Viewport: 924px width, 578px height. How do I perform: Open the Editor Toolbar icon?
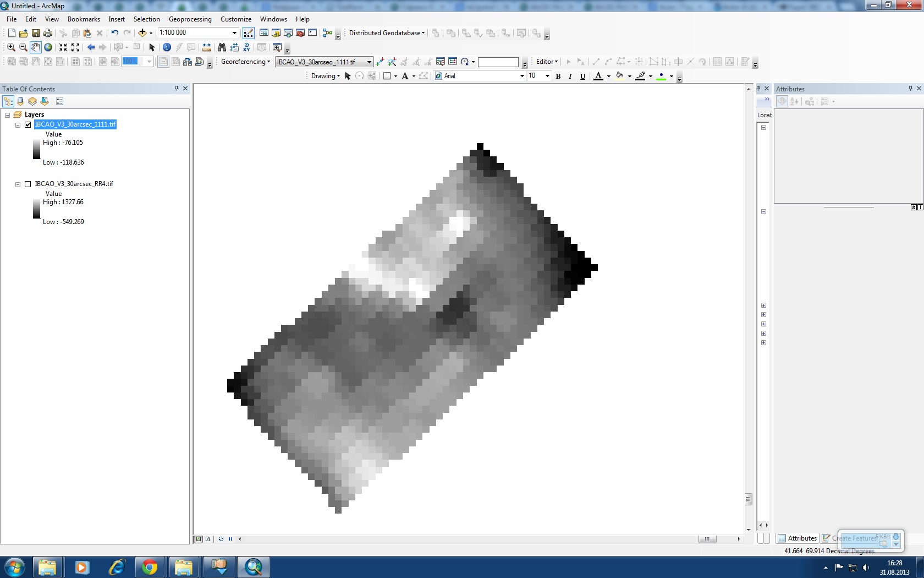click(x=249, y=33)
